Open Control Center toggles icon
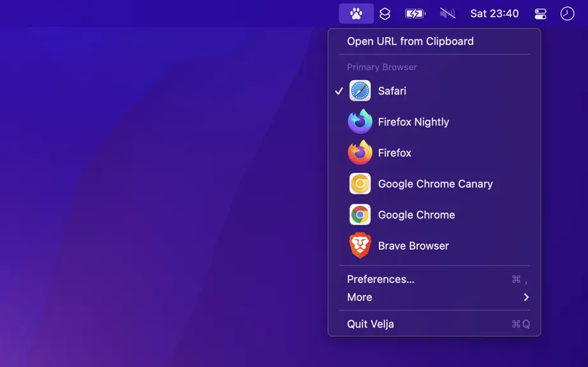Image resolution: width=588 pixels, height=367 pixels. pyautogui.click(x=540, y=14)
